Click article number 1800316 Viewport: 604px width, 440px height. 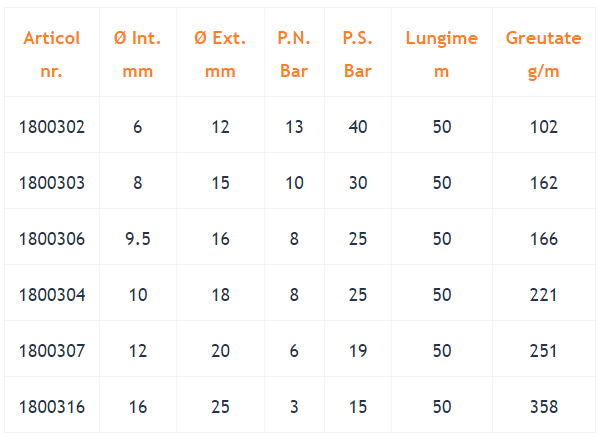click(x=52, y=407)
